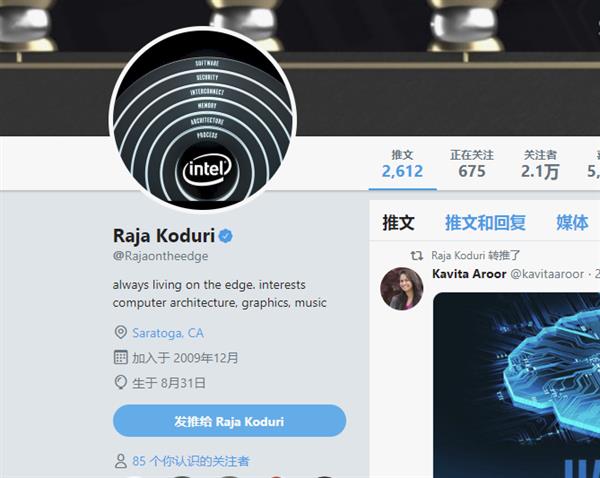Screen dimensions: 600x478
Task: Select the 推文 timeline tab
Action: 398,222
